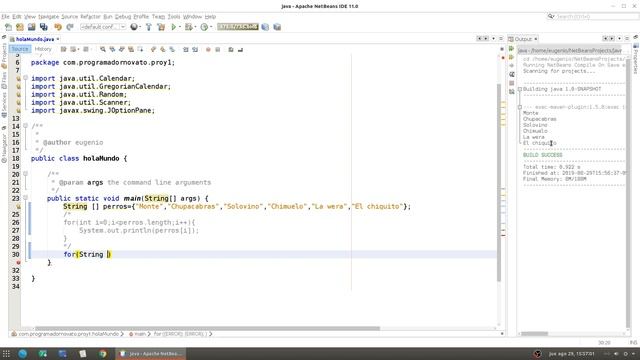Click the editor horizontal scrollbar
The image size is (640, 360).
click(207, 328)
